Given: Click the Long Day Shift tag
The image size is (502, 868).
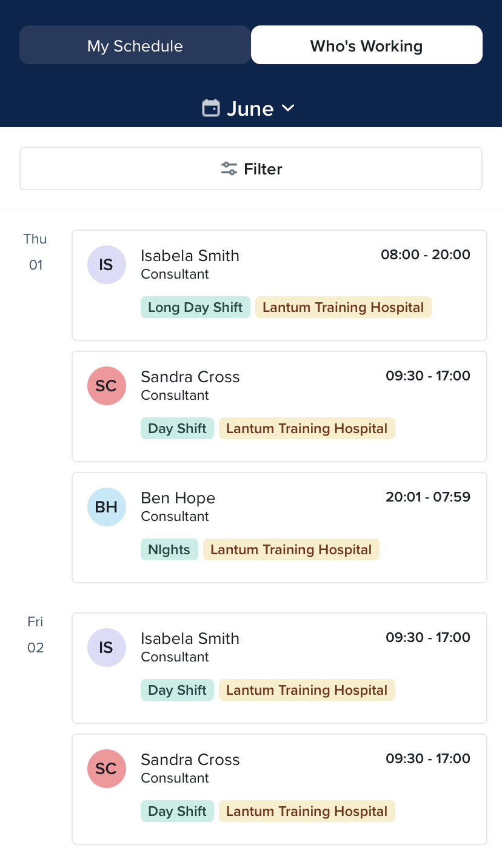Looking at the screenshot, I should tap(195, 307).
